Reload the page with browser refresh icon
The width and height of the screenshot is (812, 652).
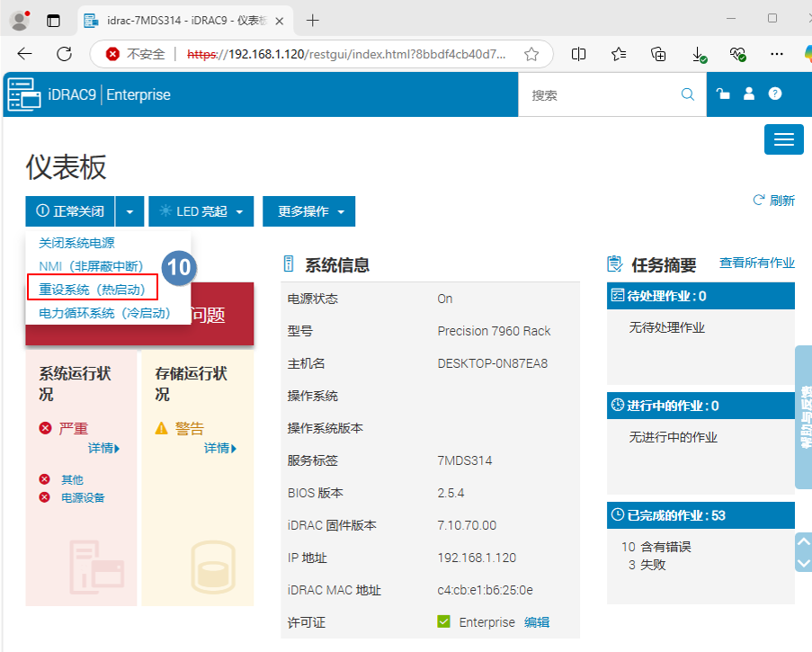tap(64, 54)
